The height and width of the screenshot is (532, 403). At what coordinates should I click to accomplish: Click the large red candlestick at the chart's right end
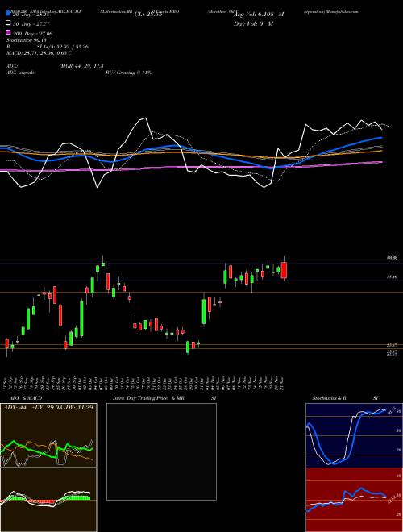click(x=284, y=270)
